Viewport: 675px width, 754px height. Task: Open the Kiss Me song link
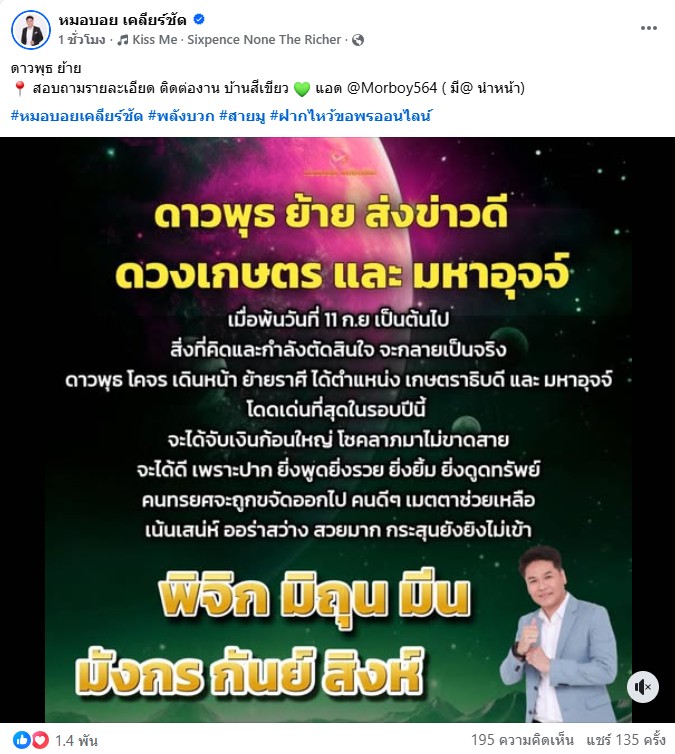pyautogui.click(x=155, y=40)
